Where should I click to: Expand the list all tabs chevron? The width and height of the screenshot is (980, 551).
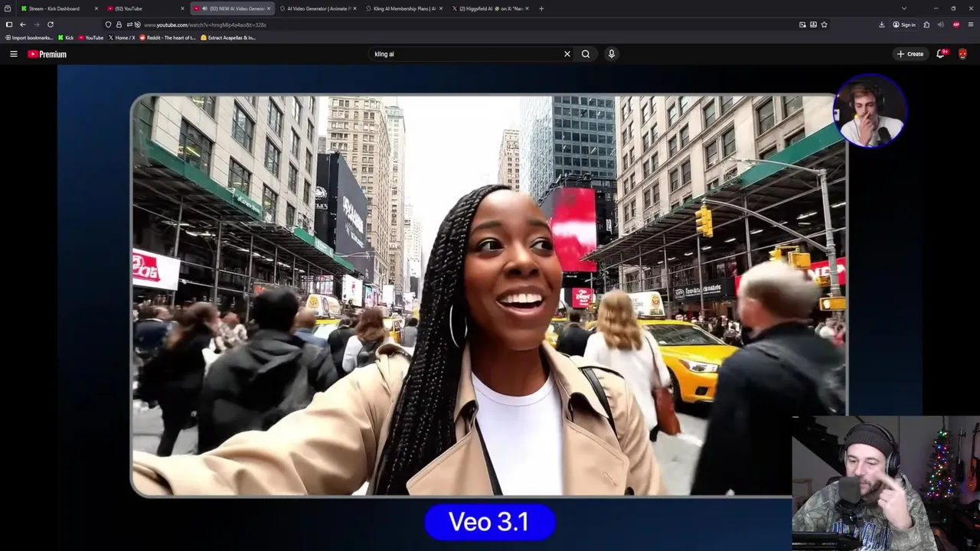903,8
